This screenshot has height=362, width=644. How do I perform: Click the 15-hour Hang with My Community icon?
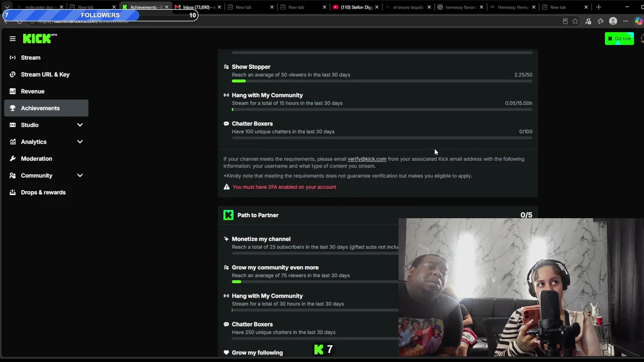[x=226, y=95]
